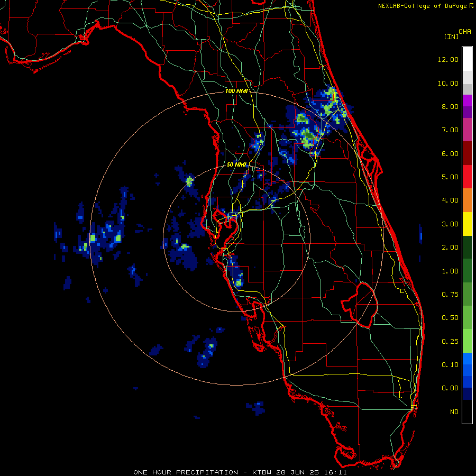This screenshot has height=476, width=476.
Task: Click the 0.25 legend value
Action: coord(450,342)
